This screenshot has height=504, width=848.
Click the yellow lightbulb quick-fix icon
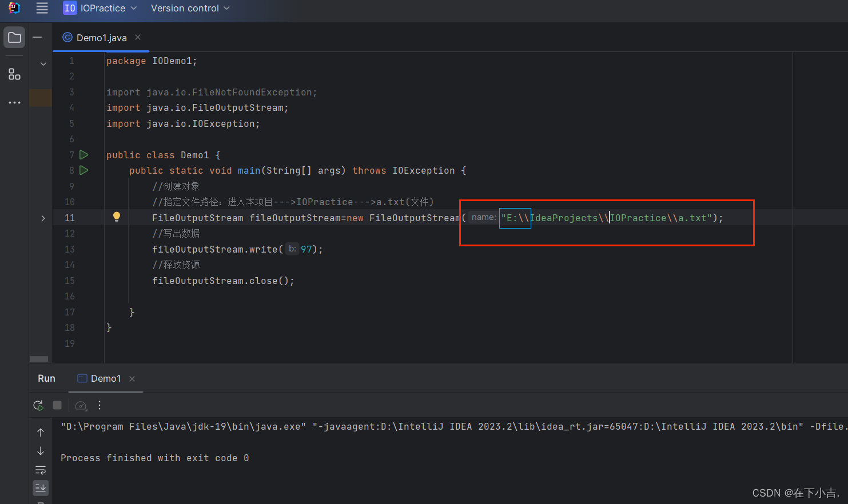(x=117, y=217)
